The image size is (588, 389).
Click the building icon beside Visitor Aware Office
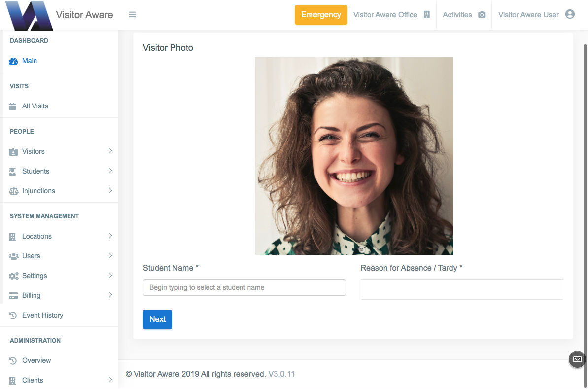click(427, 15)
